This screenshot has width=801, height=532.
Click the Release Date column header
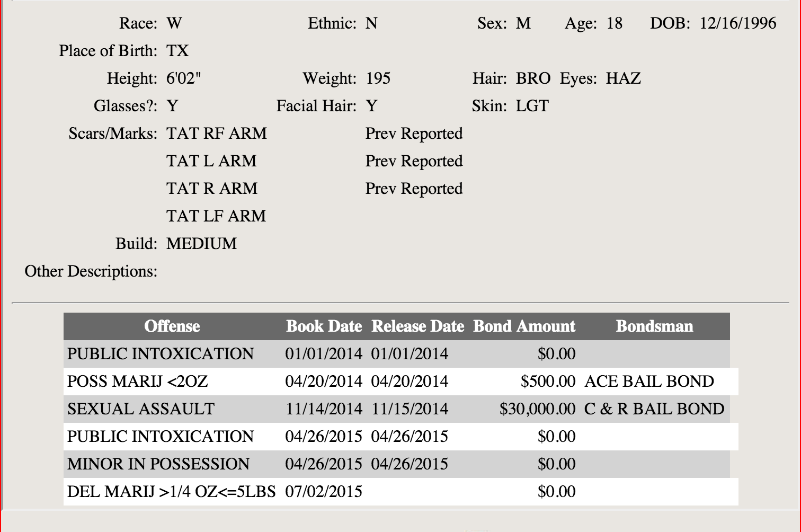(x=417, y=326)
